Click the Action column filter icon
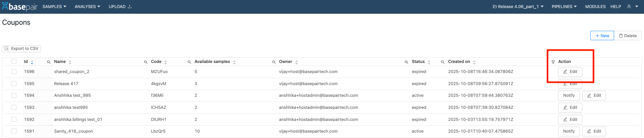The width and height of the screenshot is (644, 138). [x=553, y=62]
